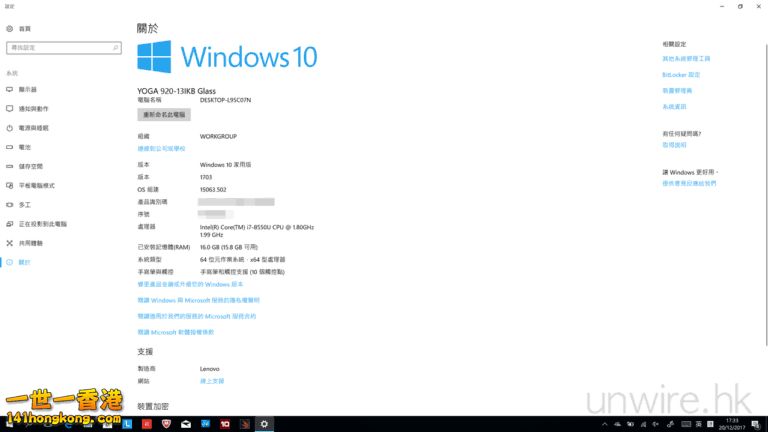This screenshot has height=432, width=768.
Task: Select 共用體驗 shared experiences page
Action: 30,243
